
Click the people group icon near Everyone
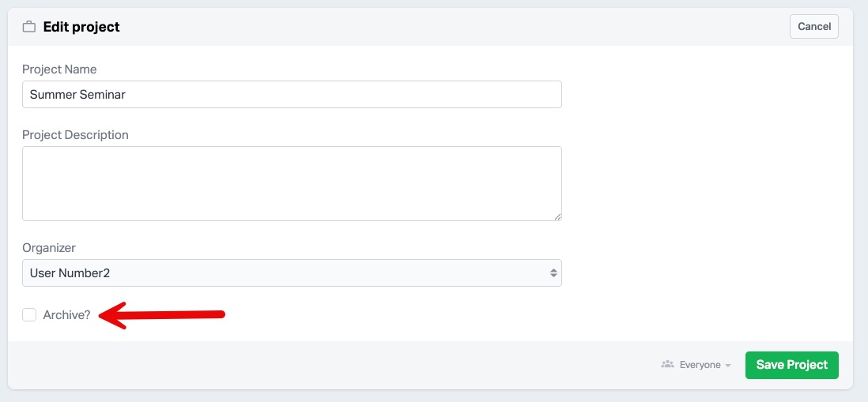(x=667, y=365)
